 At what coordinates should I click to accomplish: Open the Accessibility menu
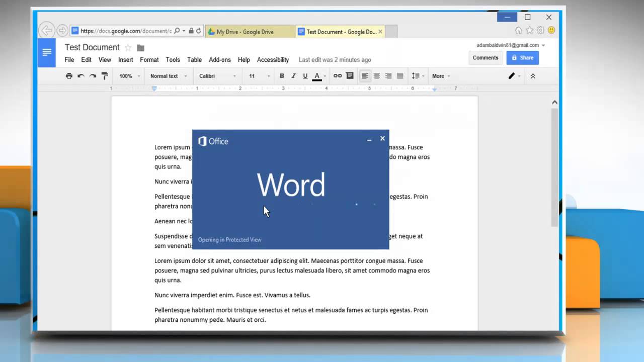click(273, 60)
